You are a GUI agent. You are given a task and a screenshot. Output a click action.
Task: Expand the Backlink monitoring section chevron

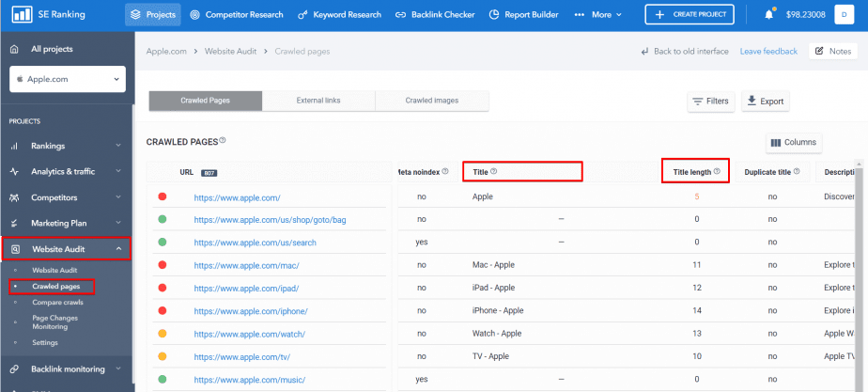pos(118,368)
